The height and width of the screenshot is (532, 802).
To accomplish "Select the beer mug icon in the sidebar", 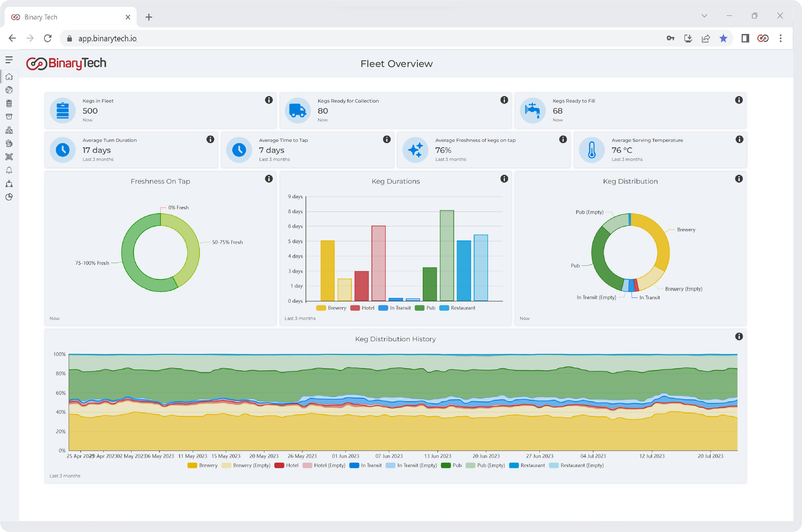I will [x=9, y=143].
